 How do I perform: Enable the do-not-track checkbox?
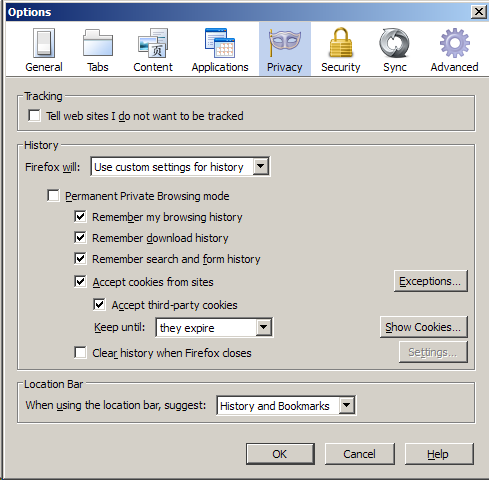pyautogui.click(x=34, y=116)
